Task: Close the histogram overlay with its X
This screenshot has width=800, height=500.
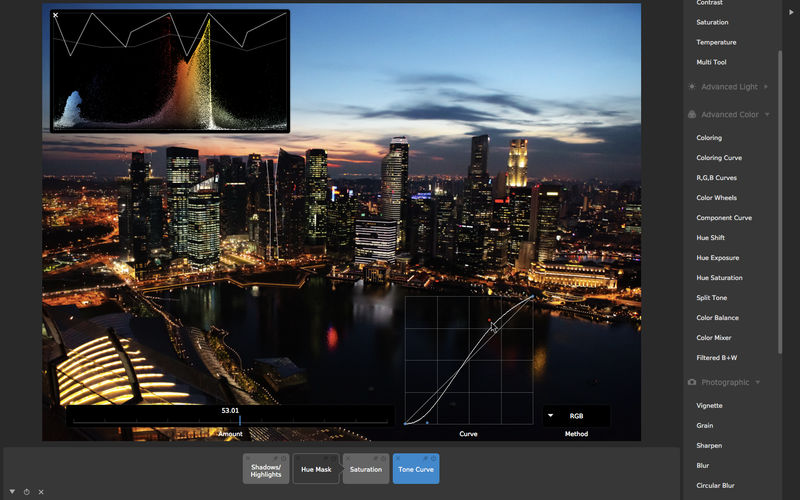Action: (55, 15)
